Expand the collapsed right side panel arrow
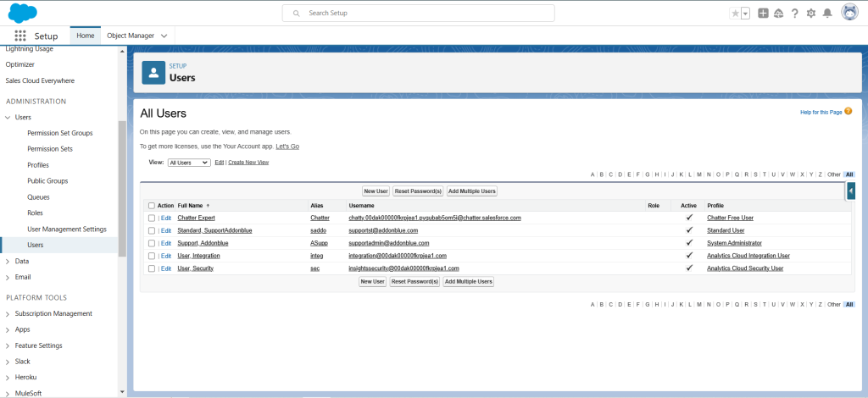The image size is (868, 398). point(851,191)
